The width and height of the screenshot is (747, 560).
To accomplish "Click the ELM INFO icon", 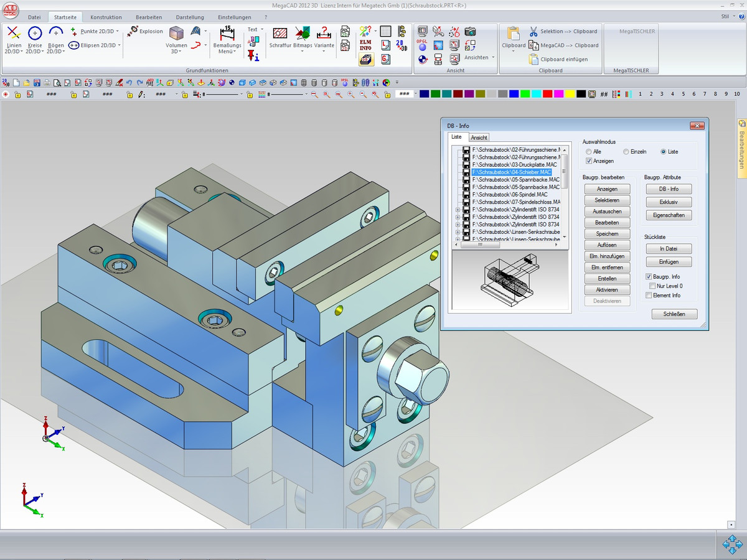I will click(x=366, y=45).
